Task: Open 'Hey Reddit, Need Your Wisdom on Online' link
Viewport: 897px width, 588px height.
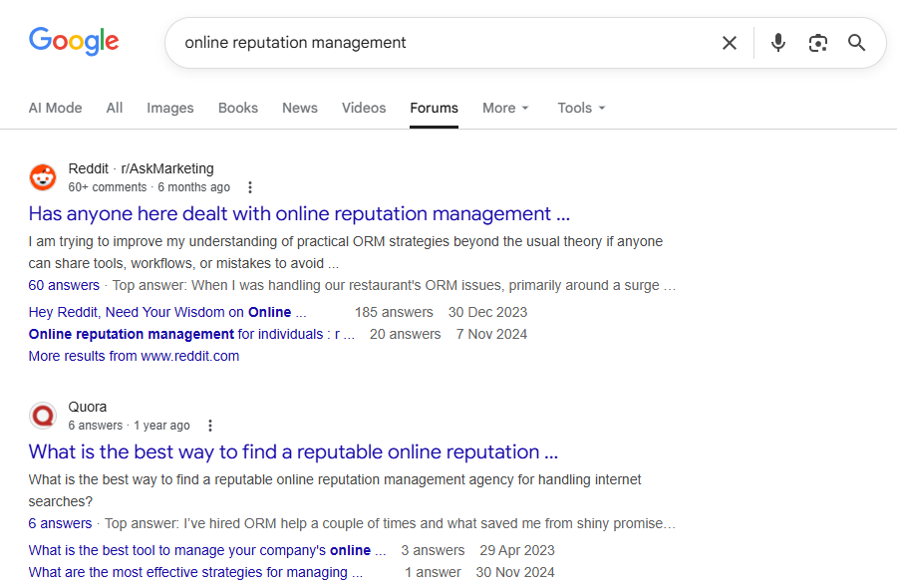Action: (x=167, y=312)
